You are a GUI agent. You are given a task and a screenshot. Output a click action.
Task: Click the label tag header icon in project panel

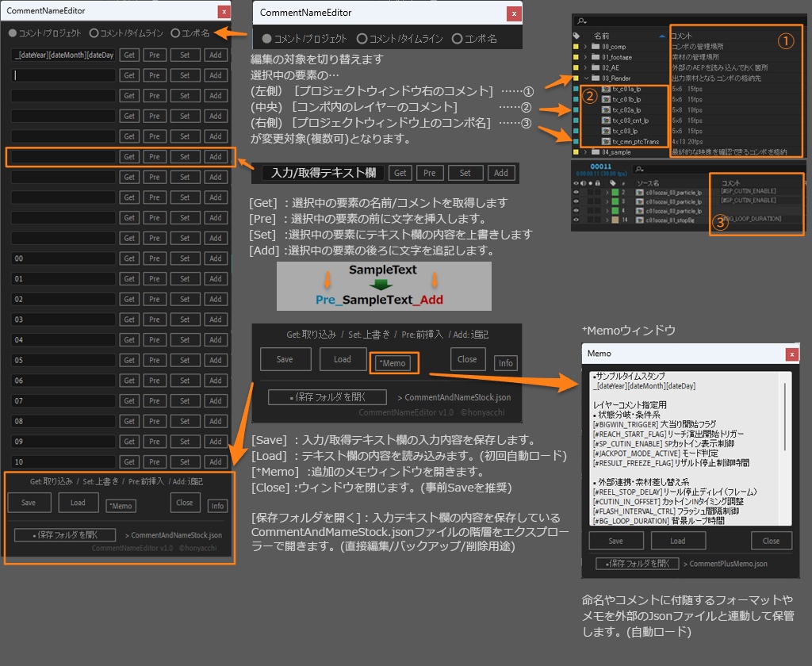[x=576, y=36]
